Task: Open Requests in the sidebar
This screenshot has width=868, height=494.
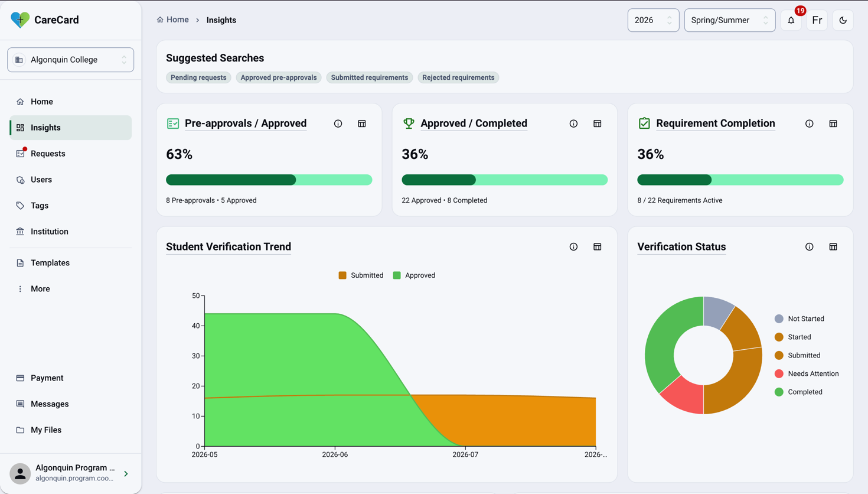Action: tap(71, 154)
